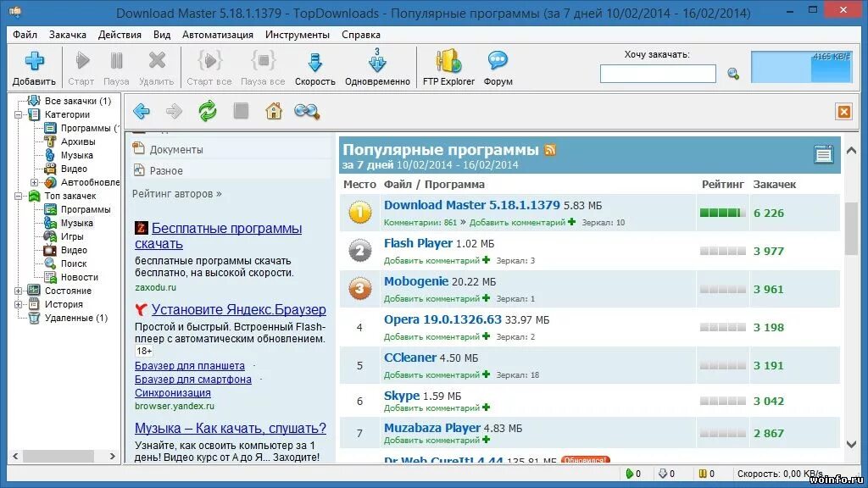
Task: Open the Muzabaza Player link
Action: click(x=431, y=428)
